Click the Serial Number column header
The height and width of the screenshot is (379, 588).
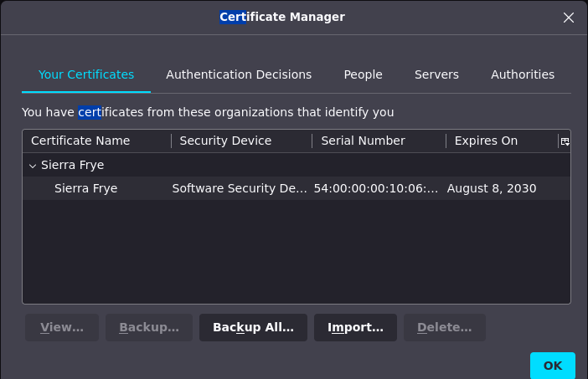(x=363, y=141)
